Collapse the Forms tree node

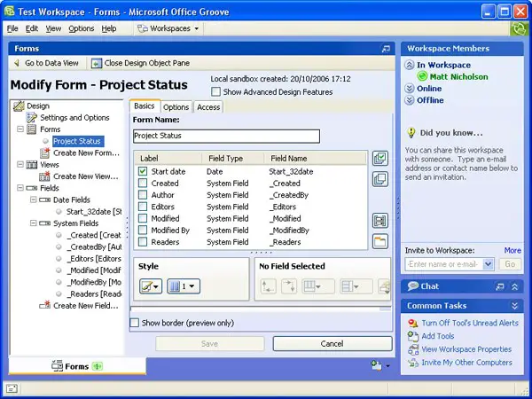pos(20,129)
